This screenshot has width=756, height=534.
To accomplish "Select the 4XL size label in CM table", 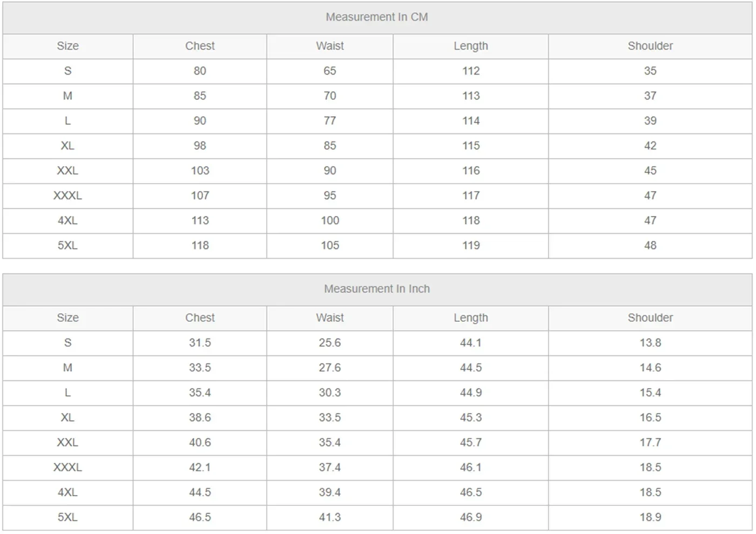I will pos(67,220).
